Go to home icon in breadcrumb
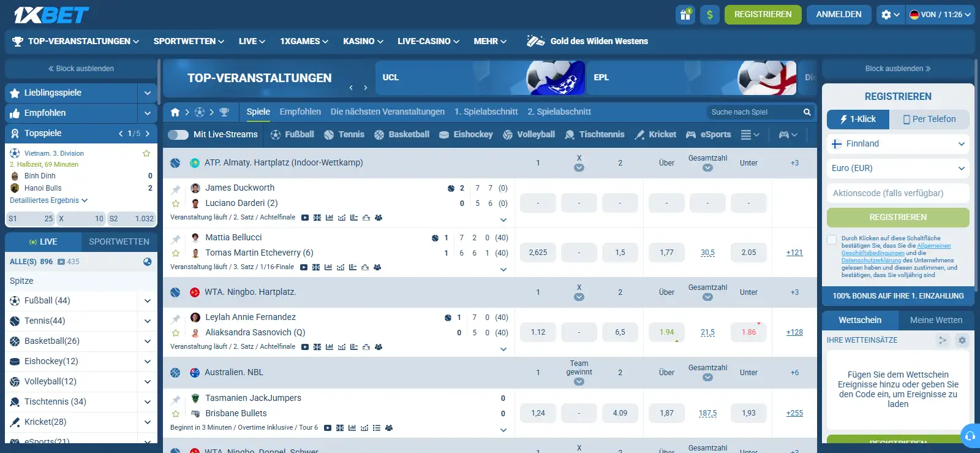Screen dimensions: 980x453 tap(175, 112)
